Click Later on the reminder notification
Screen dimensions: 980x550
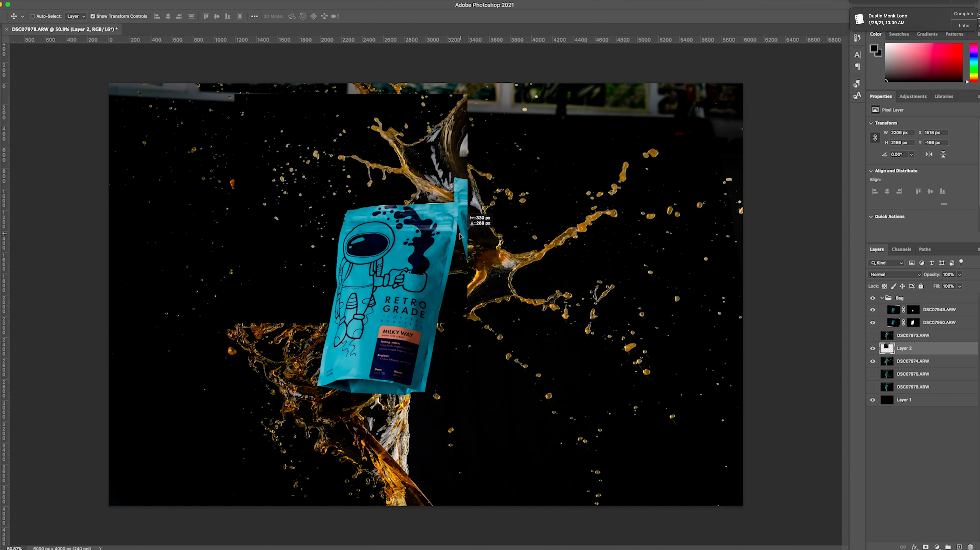pos(964,25)
